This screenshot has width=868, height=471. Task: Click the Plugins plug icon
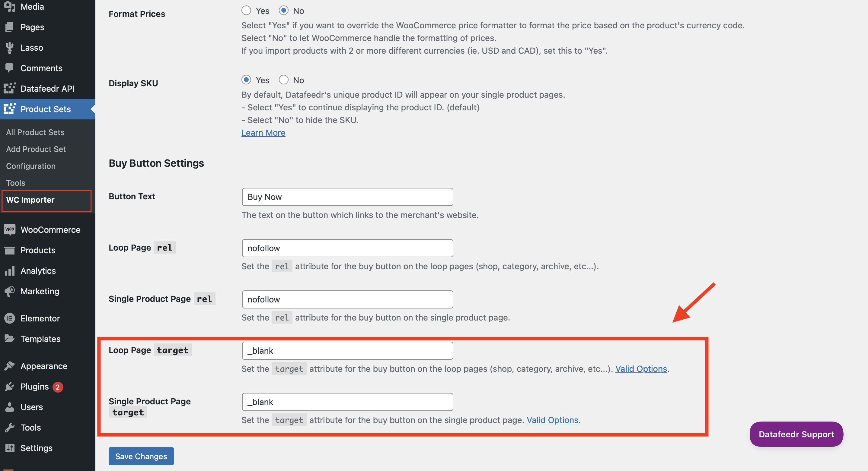pyautogui.click(x=10, y=387)
